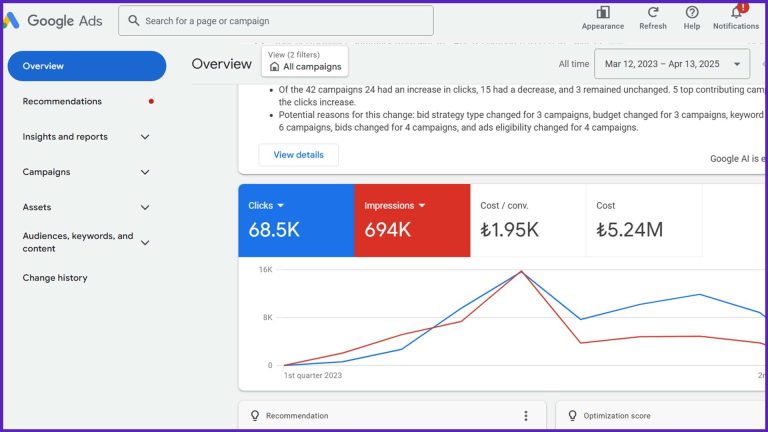
Task: Open Change history page
Action: click(x=55, y=278)
